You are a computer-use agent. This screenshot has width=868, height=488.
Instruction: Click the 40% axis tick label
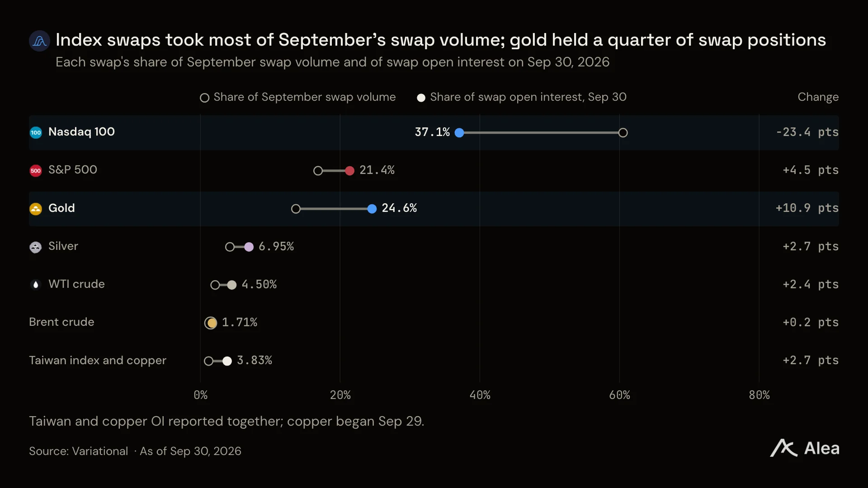click(480, 395)
